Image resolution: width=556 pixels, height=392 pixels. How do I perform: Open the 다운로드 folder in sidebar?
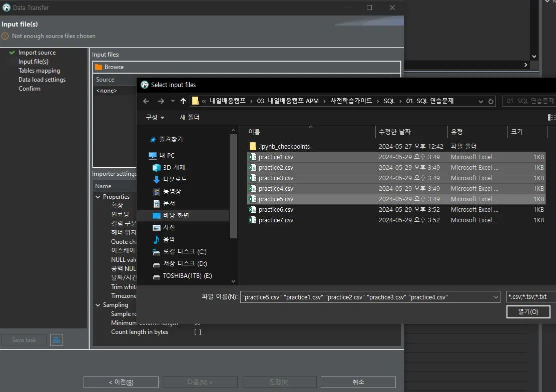point(175,179)
